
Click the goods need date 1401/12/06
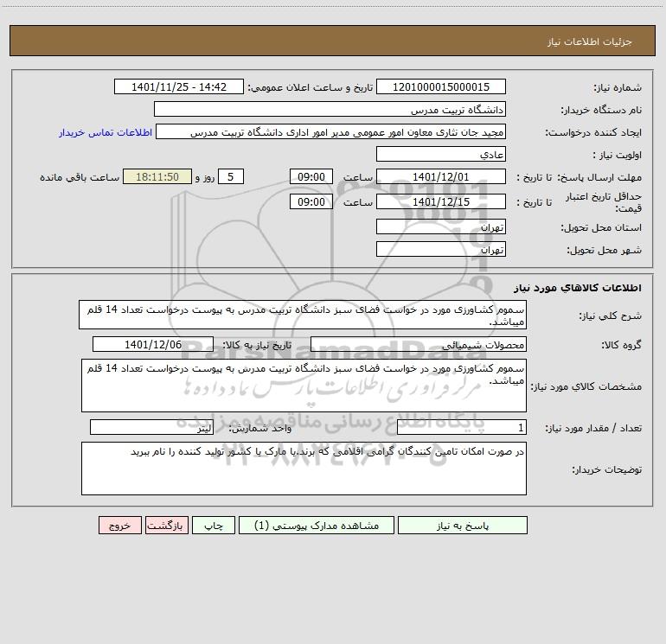coord(153,344)
